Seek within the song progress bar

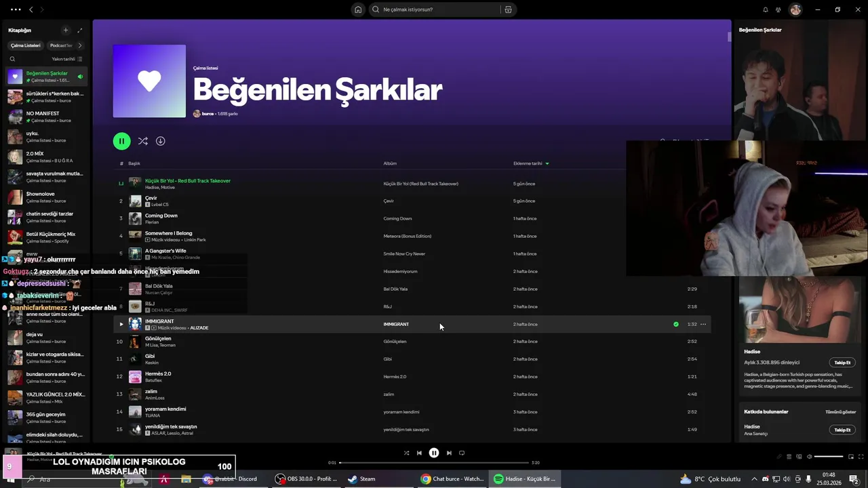(434, 462)
